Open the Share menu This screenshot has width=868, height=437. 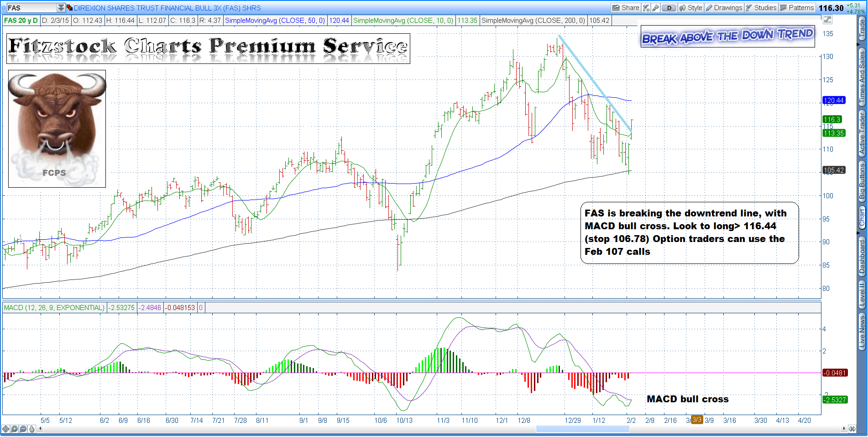626,8
